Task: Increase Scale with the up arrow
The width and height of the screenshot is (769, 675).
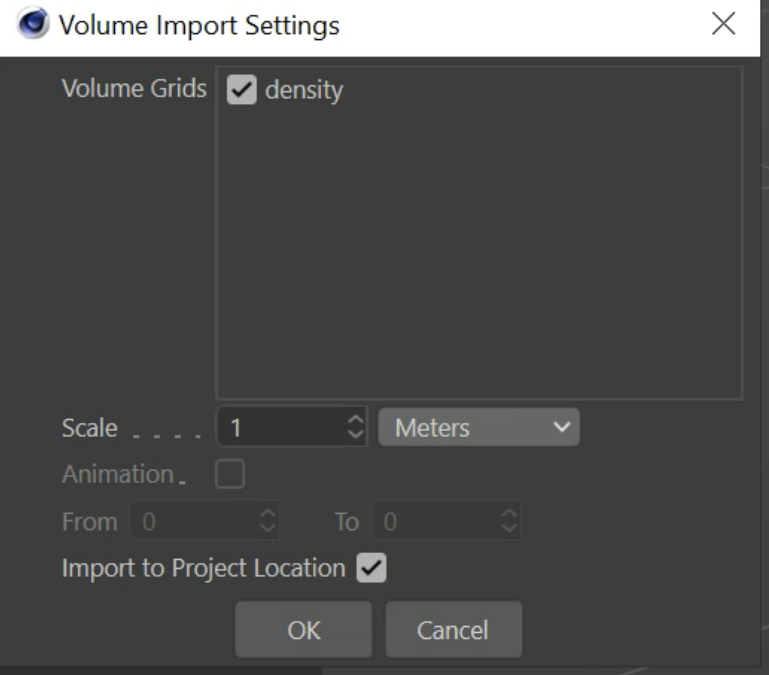Action: pos(354,421)
